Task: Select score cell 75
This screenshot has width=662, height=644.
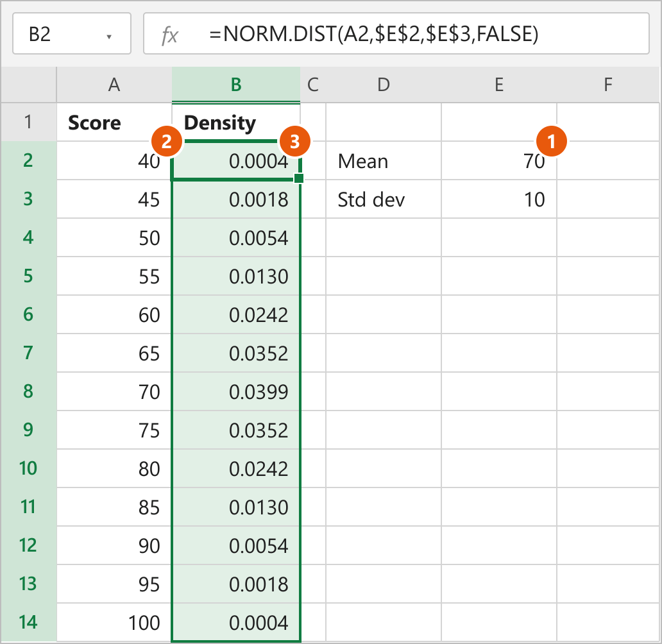Action: [114, 430]
